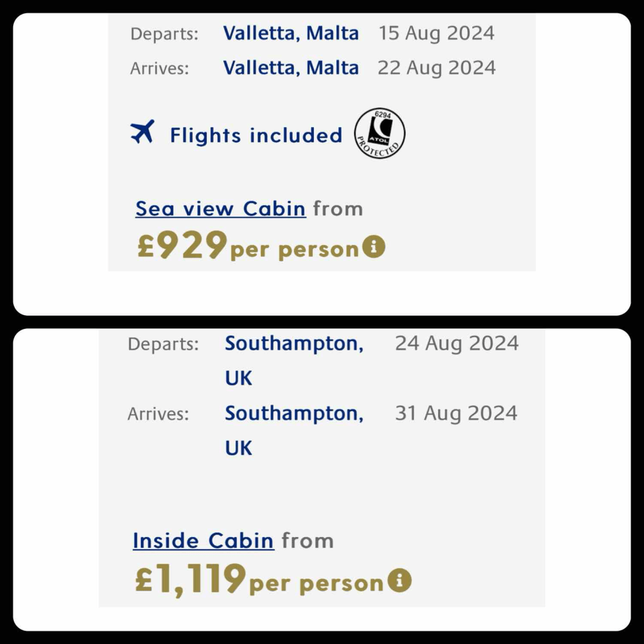The width and height of the screenshot is (644, 644).
Task: Click the 15 Aug 2024 departure date
Action: [436, 33]
